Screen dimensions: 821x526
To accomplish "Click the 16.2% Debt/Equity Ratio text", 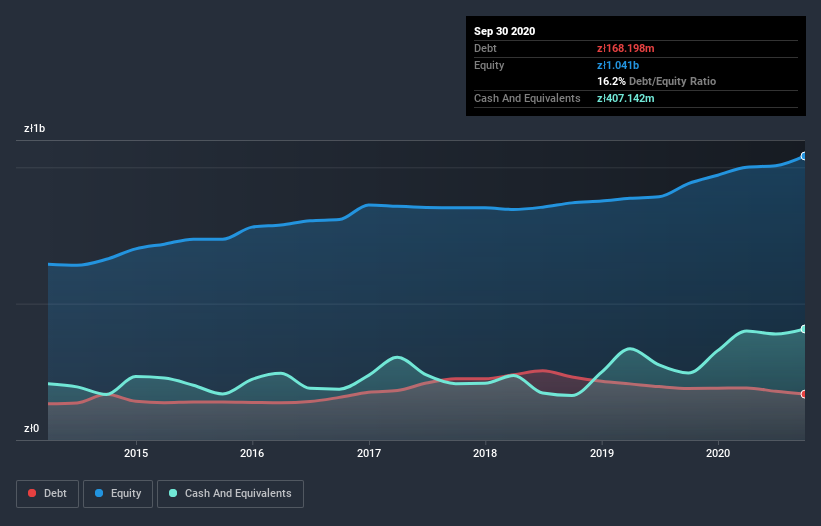I will click(x=657, y=81).
